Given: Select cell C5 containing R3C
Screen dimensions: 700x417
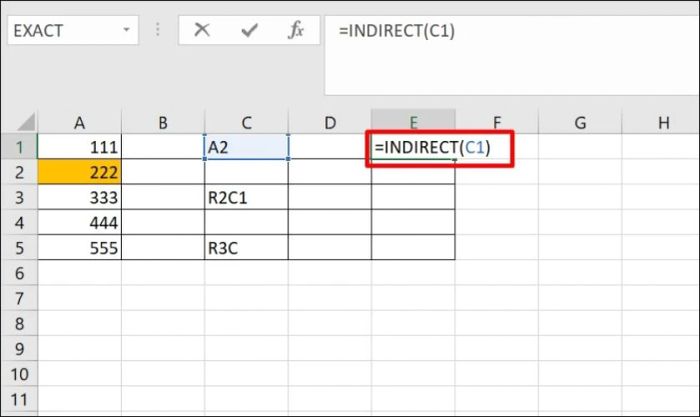Looking at the screenshot, I should coord(246,247).
